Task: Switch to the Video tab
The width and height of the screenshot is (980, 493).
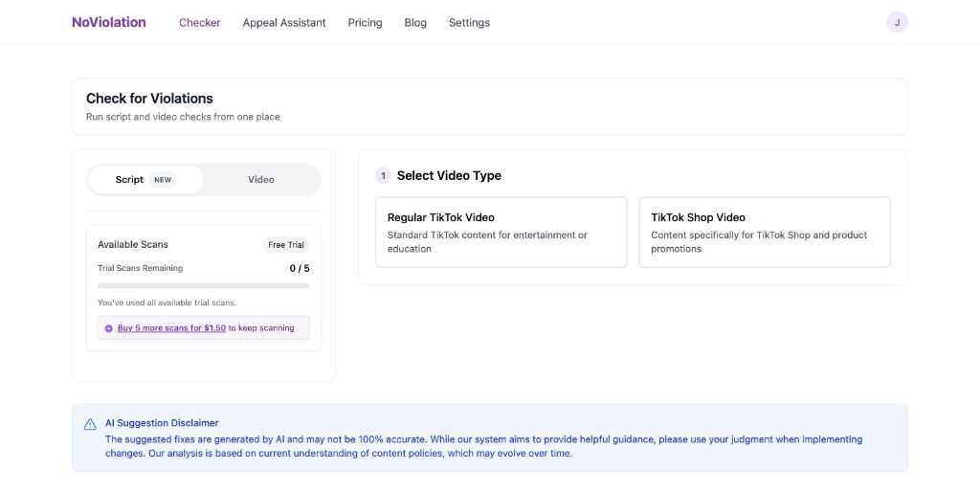Action: pos(261,180)
